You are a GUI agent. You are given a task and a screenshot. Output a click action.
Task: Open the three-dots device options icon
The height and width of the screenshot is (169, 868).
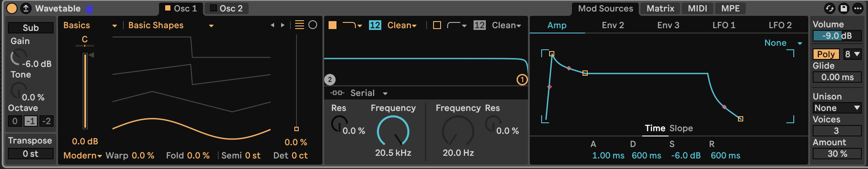click(x=857, y=8)
